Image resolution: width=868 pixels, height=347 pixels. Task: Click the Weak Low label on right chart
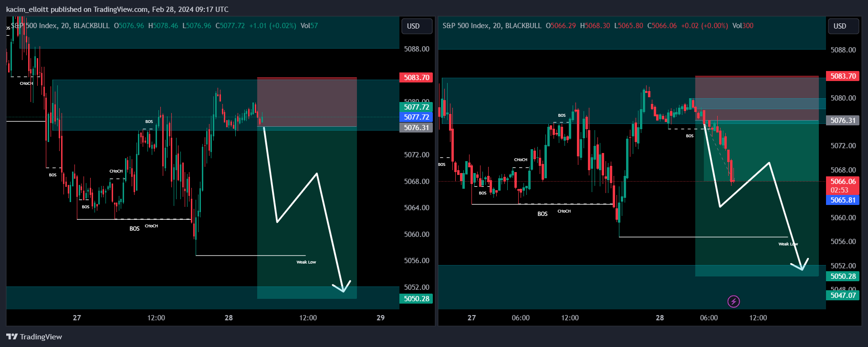[788, 244]
